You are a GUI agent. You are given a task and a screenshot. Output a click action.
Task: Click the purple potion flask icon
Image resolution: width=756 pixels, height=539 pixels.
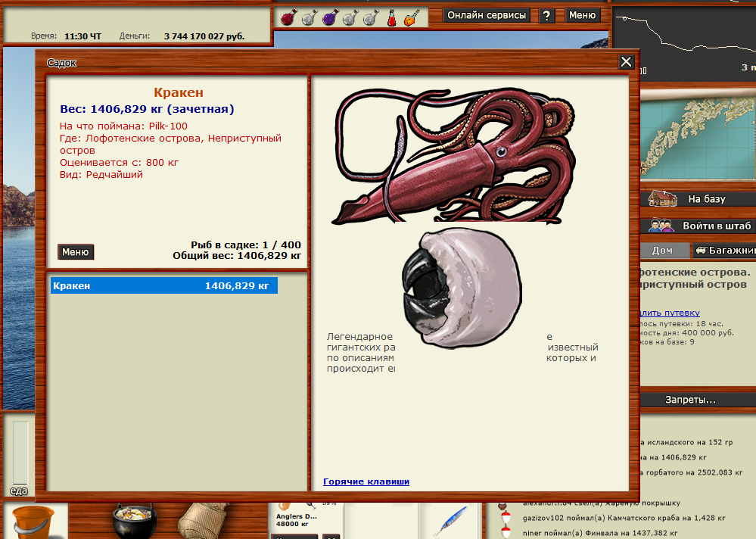tap(331, 17)
